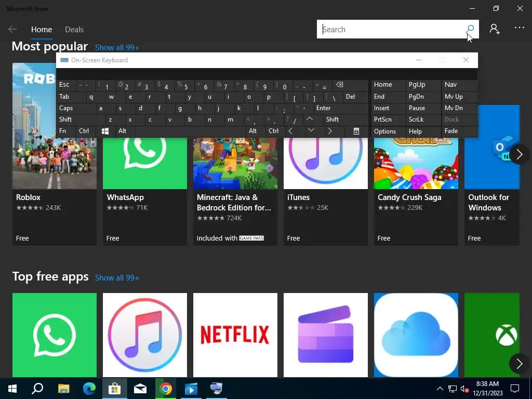This screenshot has height=399, width=532.
Task: Open the Xbox icon in Top free apps
Action: click(x=492, y=335)
